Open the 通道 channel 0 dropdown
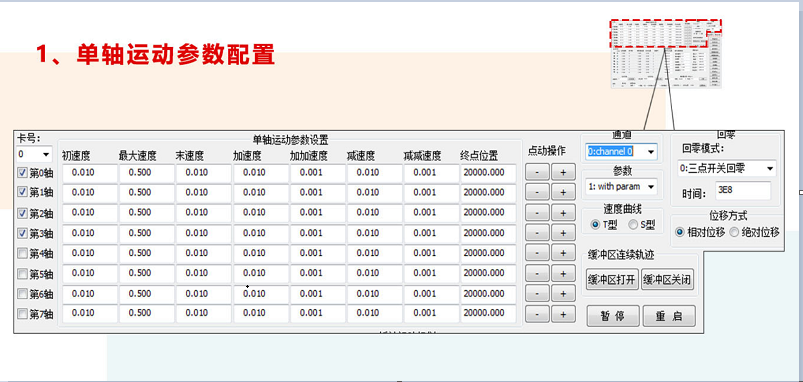This screenshot has width=803, height=382. (621, 152)
